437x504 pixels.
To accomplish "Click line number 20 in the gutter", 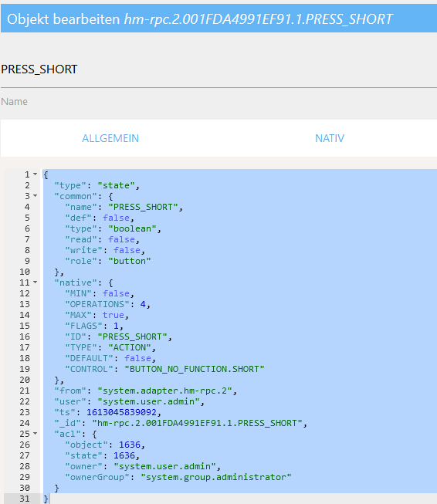I will coord(25,380).
